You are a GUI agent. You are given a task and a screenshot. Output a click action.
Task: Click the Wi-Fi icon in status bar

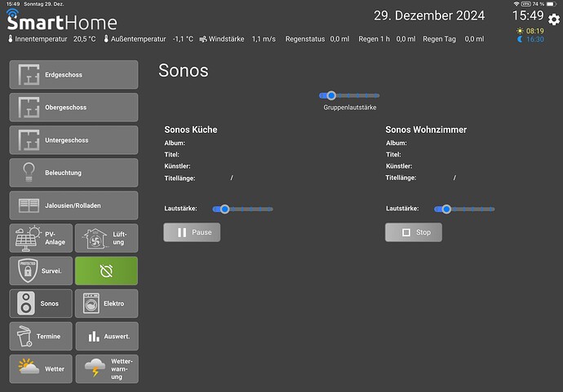point(516,4)
